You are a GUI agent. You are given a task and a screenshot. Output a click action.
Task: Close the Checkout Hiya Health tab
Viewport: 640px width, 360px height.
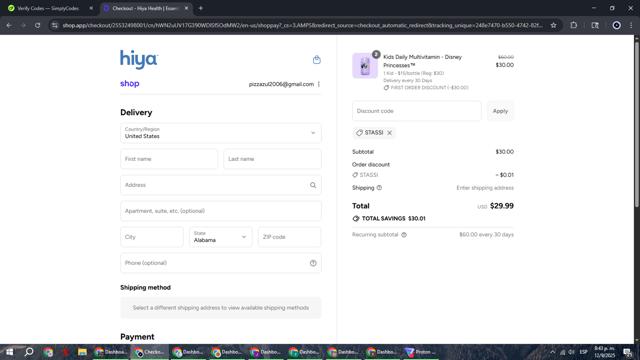(186, 8)
